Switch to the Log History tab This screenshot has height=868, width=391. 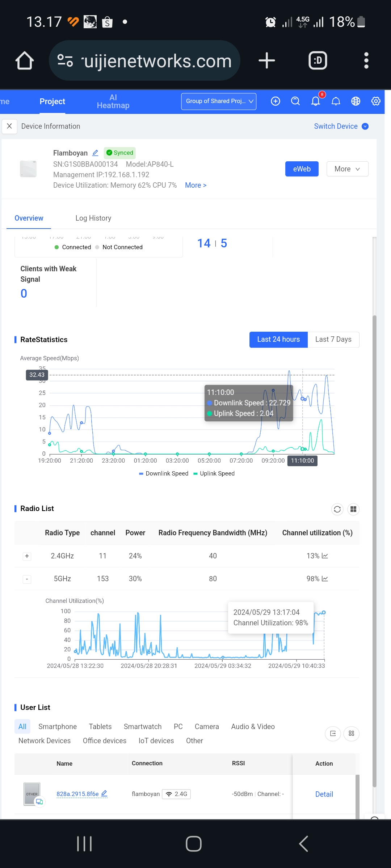93,218
